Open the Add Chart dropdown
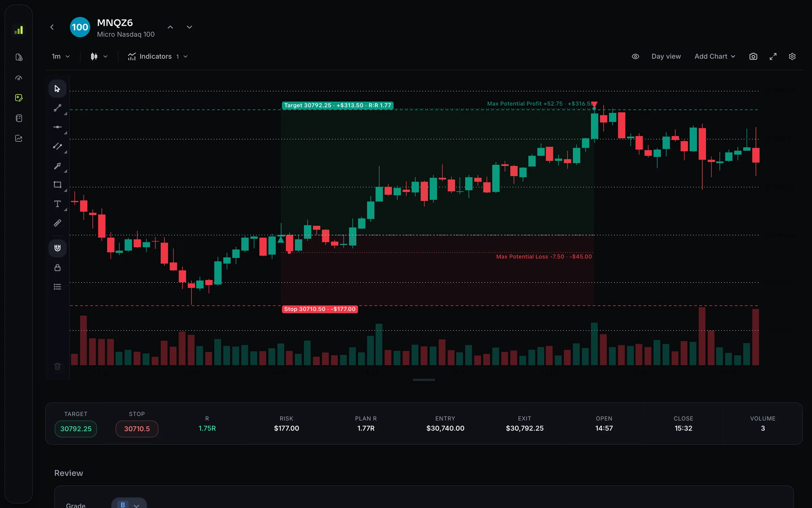This screenshot has width=812, height=508. [715, 57]
